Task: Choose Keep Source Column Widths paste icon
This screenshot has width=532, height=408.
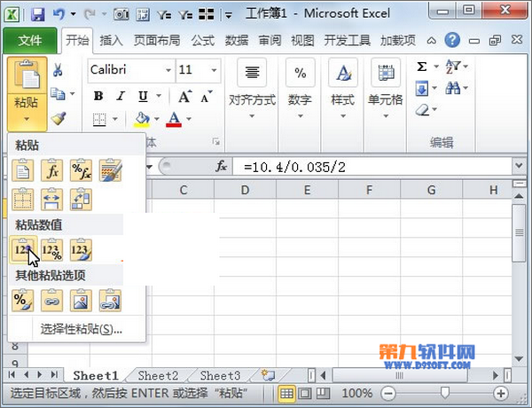Action: [x=52, y=200]
